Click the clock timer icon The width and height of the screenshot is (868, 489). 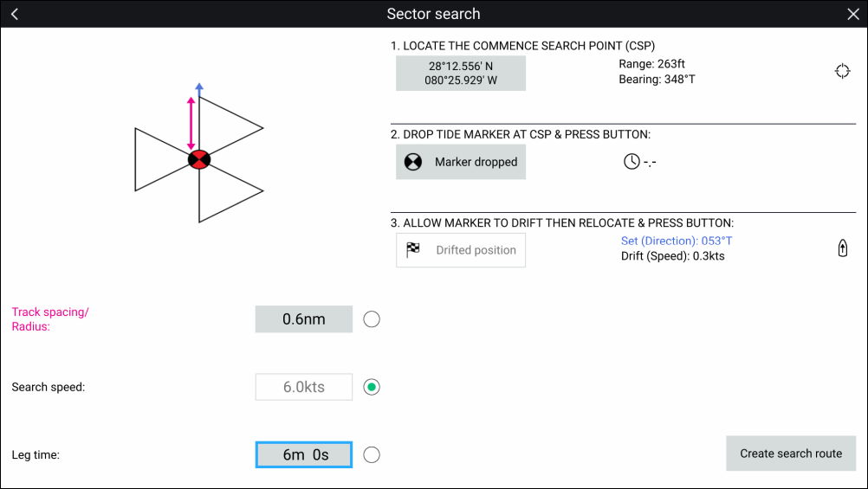[632, 162]
